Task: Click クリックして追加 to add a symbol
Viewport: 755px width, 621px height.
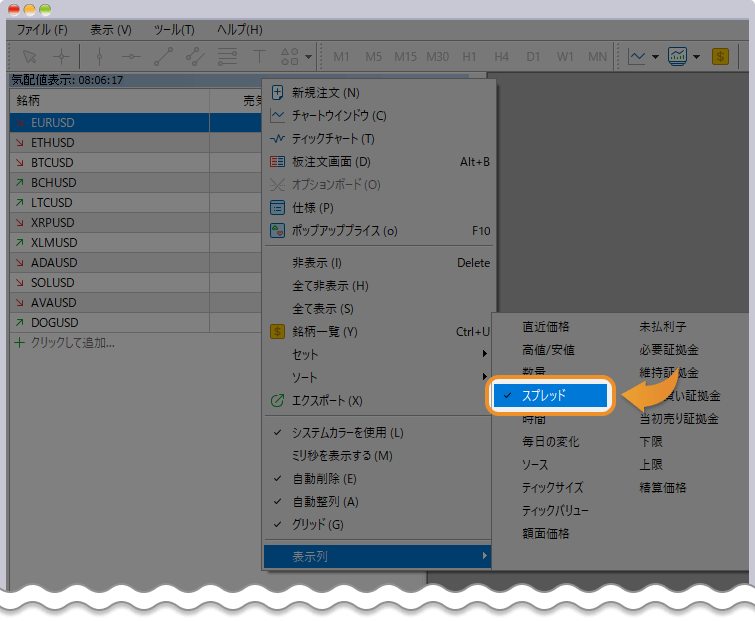Action: point(72,343)
